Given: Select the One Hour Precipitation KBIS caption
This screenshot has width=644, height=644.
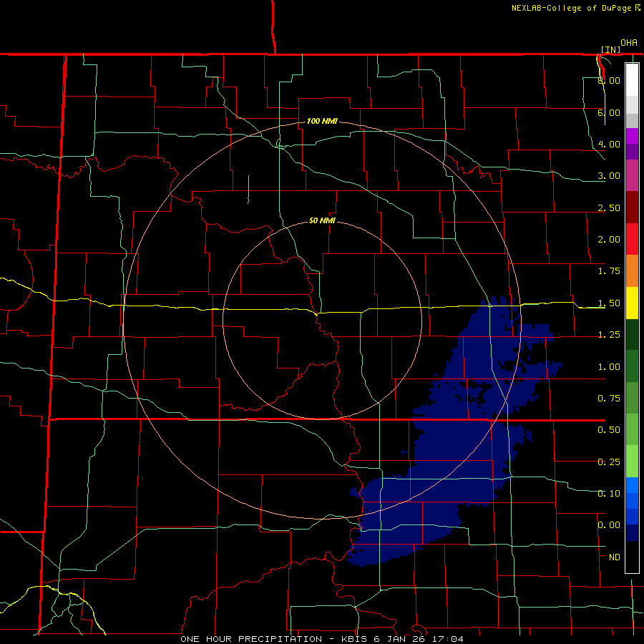Looking at the screenshot, I should pyautogui.click(x=322, y=639).
